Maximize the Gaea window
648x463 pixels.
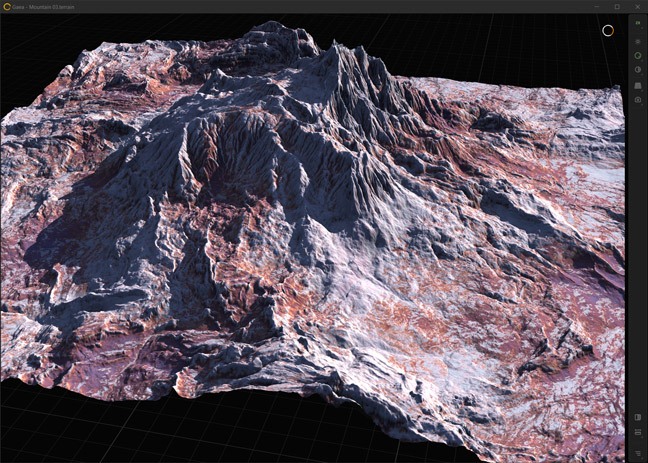tap(616, 6)
